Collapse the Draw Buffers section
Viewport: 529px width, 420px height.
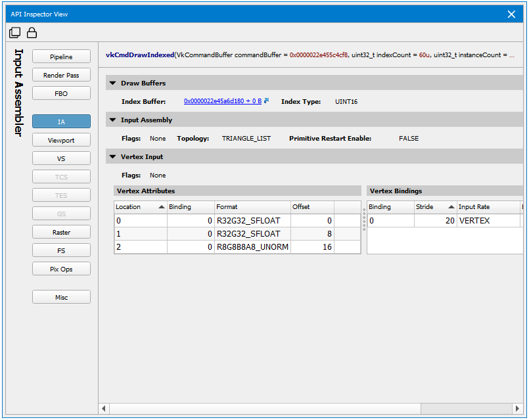[x=112, y=83]
